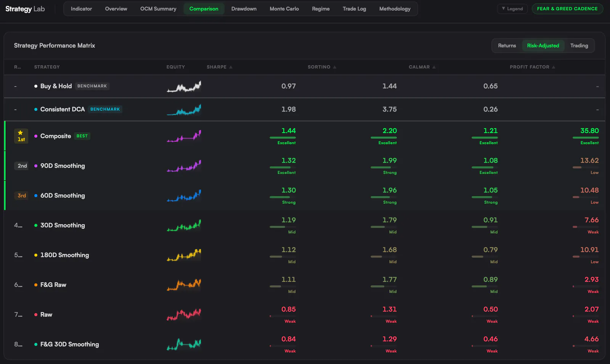The width and height of the screenshot is (610, 364).
Task: View the Regime tab
Action: (x=321, y=9)
